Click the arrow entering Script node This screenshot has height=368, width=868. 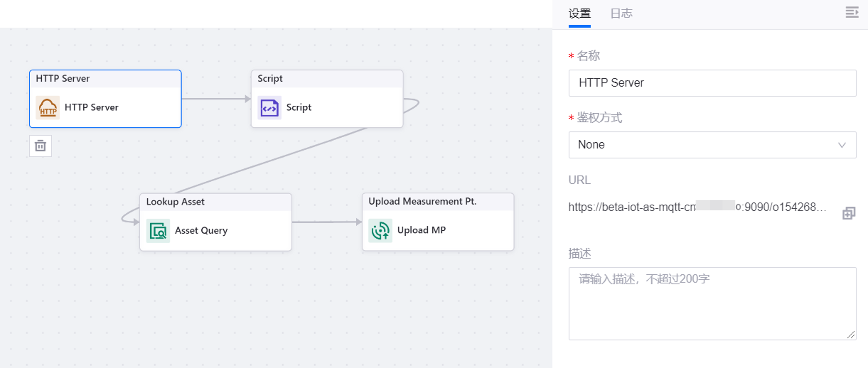[x=247, y=99]
